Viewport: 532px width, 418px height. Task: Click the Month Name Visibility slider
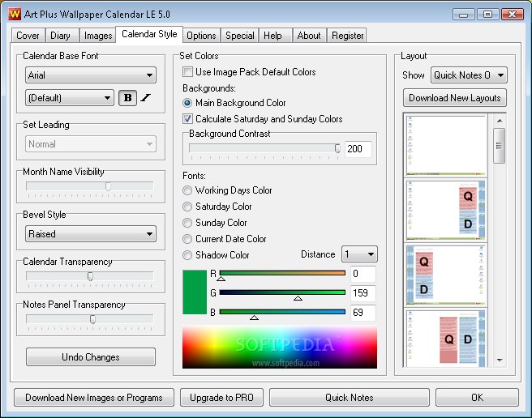[90, 187]
